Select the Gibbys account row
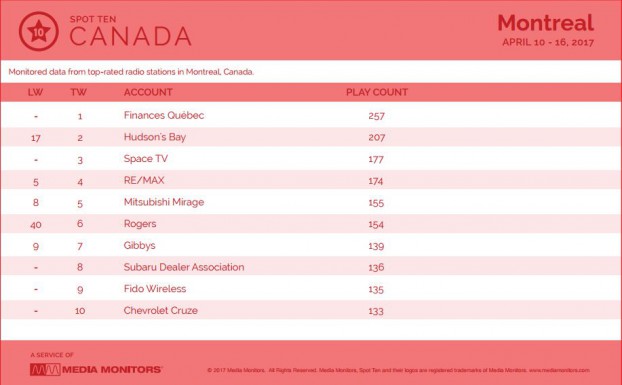The width and height of the screenshot is (622, 385). coord(311,245)
